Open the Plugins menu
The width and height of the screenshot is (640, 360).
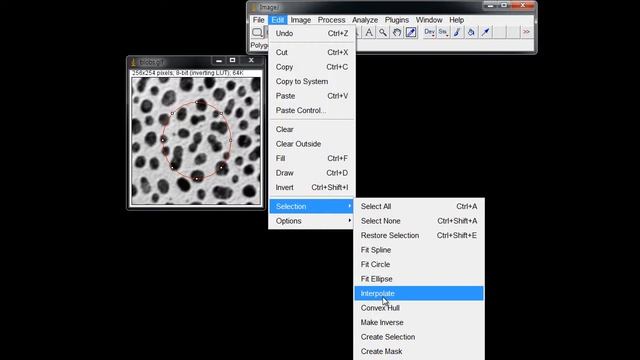pyautogui.click(x=397, y=20)
